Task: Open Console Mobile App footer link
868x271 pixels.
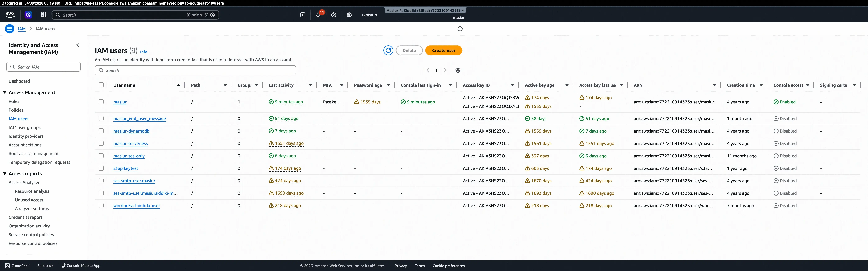Action: point(81,266)
